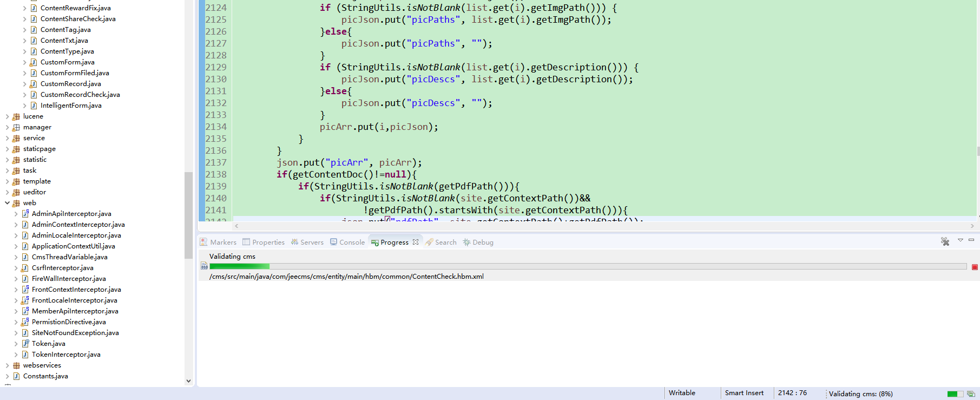Click the package explorer scroll-down arrow
Screen dimensions: 980x400
click(x=188, y=381)
